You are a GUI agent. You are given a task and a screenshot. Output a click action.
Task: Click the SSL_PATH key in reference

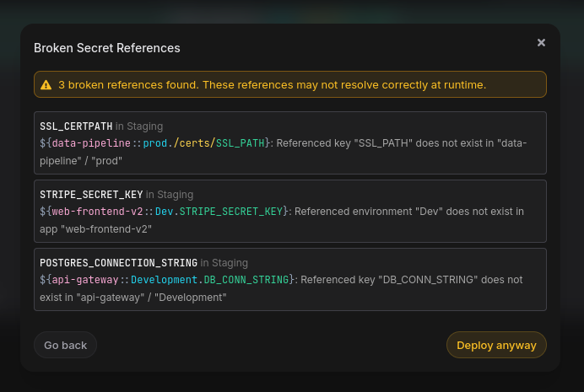coord(241,143)
